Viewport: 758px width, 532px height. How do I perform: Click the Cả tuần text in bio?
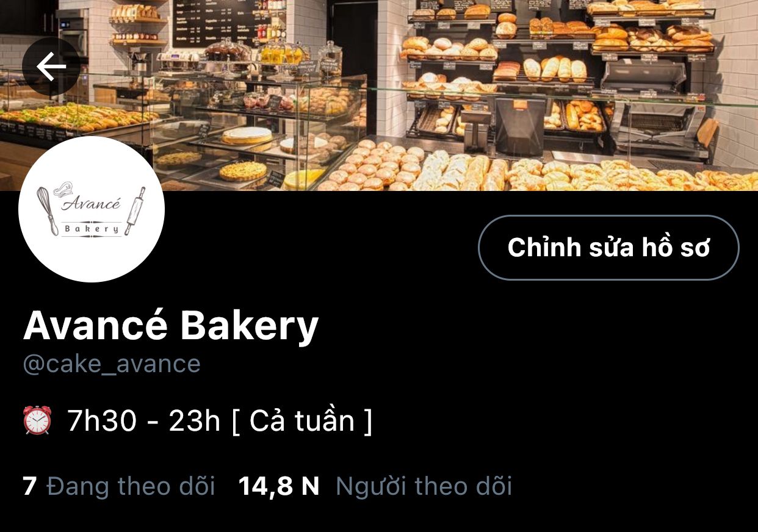tap(302, 421)
